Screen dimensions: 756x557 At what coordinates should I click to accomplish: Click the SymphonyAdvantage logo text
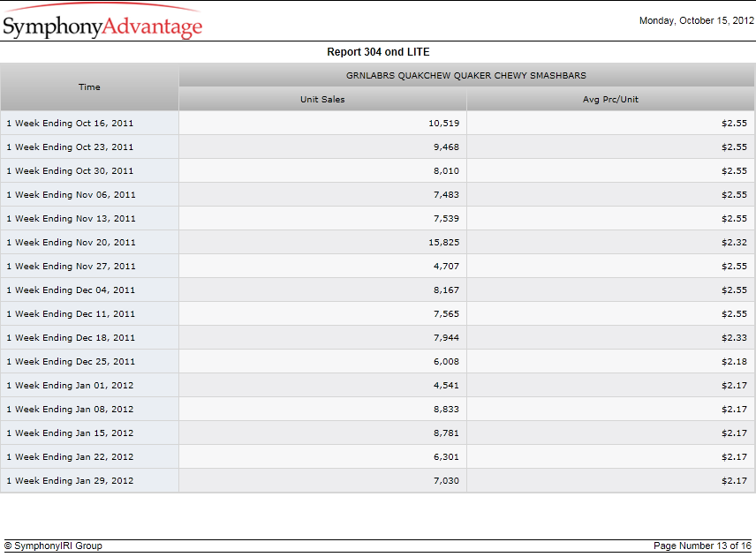[102, 26]
